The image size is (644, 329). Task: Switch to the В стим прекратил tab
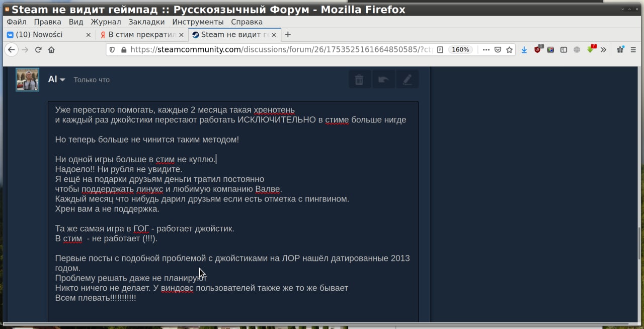tap(141, 34)
